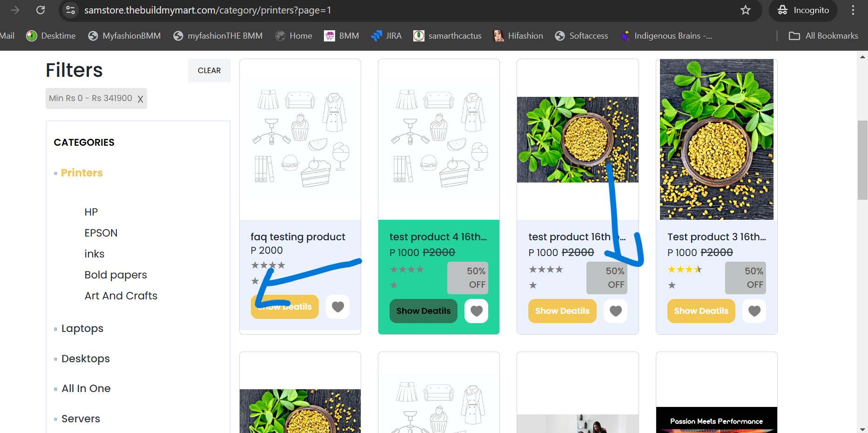Open the Test product 3 16th title
The image size is (868, 433).
point(717,237)
